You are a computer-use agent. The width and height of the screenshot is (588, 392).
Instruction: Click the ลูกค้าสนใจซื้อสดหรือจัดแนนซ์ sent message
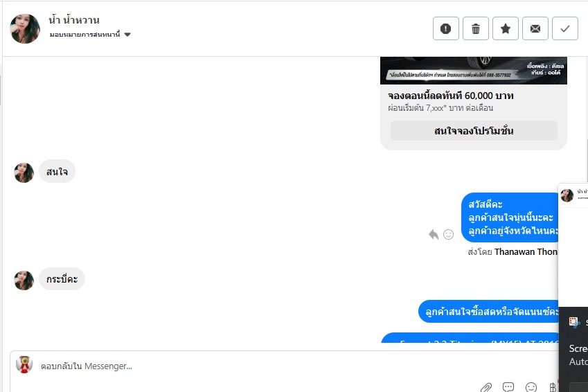click(489, 312)
